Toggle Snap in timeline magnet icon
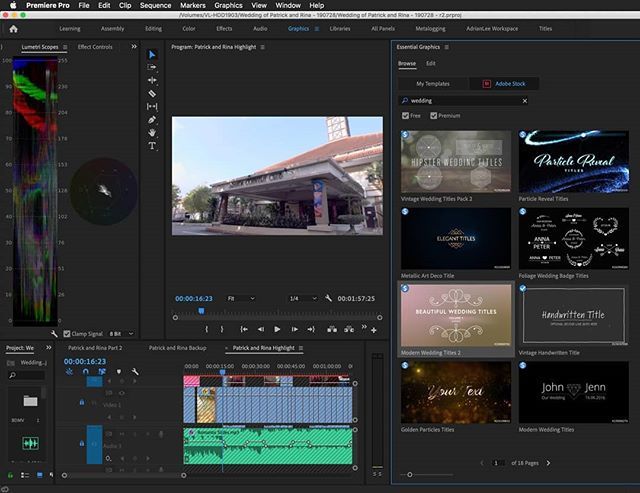 [x=85, y=371]
